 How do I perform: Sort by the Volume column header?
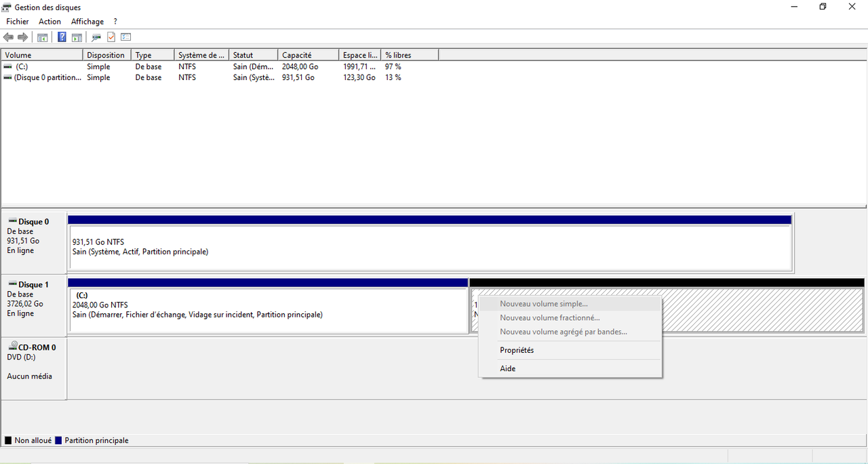[42, 55]
